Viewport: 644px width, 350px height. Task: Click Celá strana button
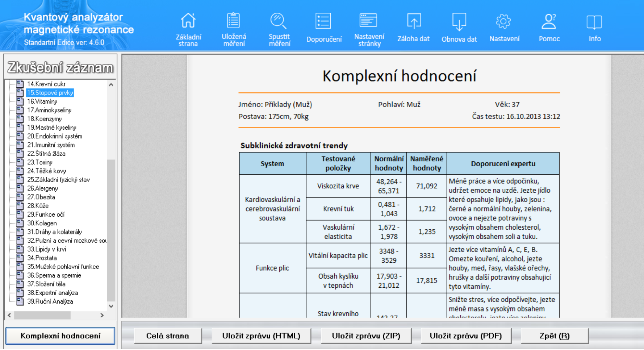pyautogui.click(x=168, y=336)
